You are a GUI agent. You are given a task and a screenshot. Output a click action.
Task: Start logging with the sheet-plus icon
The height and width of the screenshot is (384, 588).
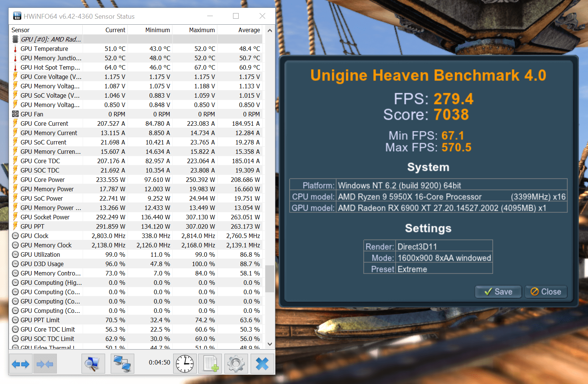(x=211, y=364)
